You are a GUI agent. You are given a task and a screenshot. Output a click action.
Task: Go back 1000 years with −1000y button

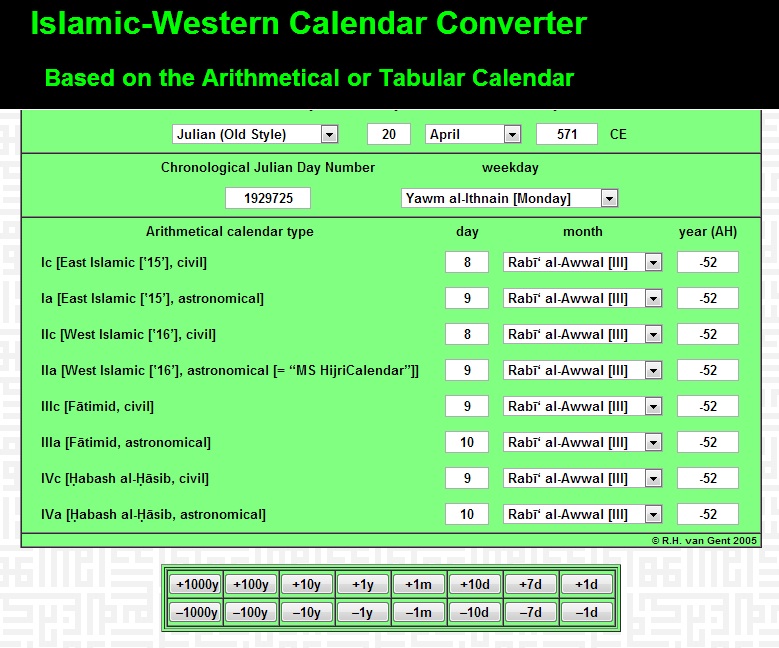[194, 612]
